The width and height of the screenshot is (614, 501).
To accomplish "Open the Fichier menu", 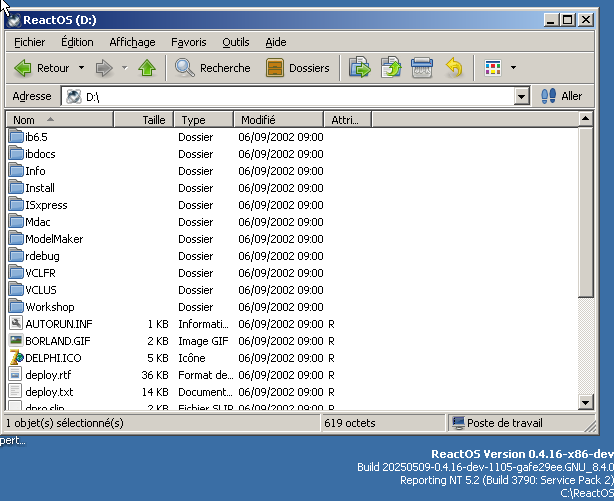I will (x=29, y=42).
